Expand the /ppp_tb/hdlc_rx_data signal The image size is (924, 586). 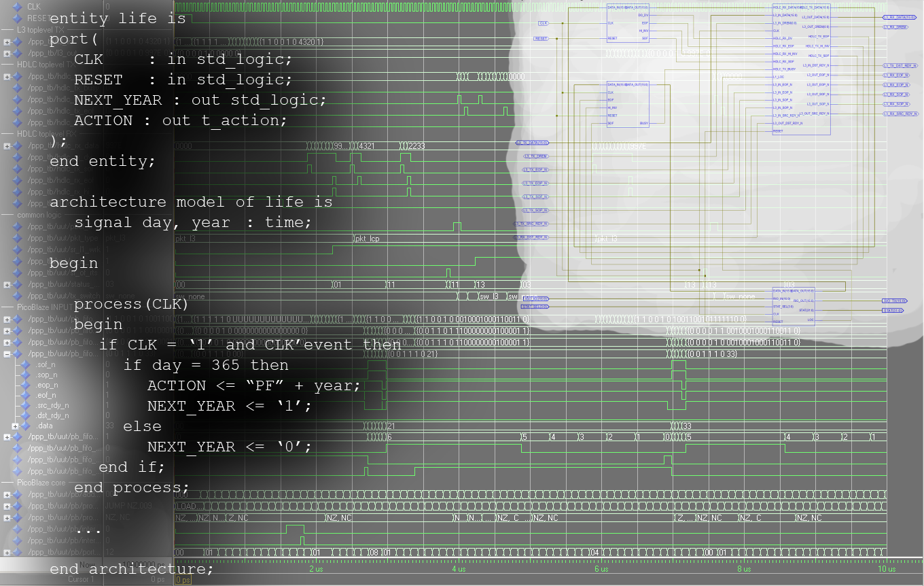(x=7, y=146)
